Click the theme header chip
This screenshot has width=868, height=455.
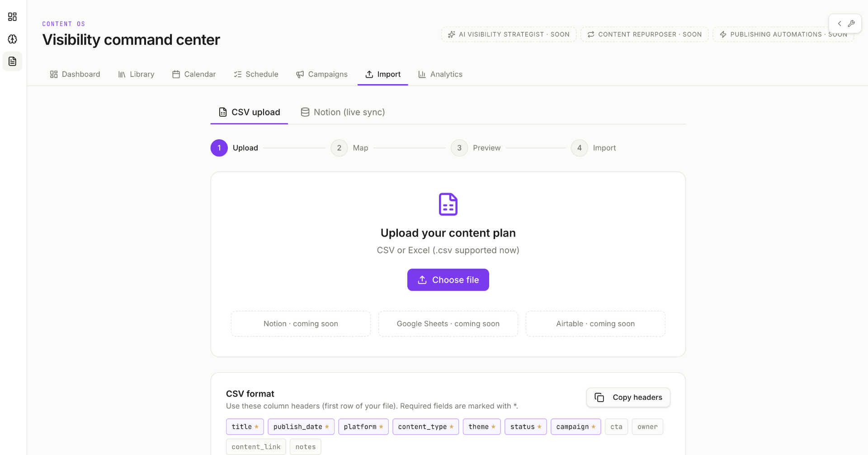(482, 427)
